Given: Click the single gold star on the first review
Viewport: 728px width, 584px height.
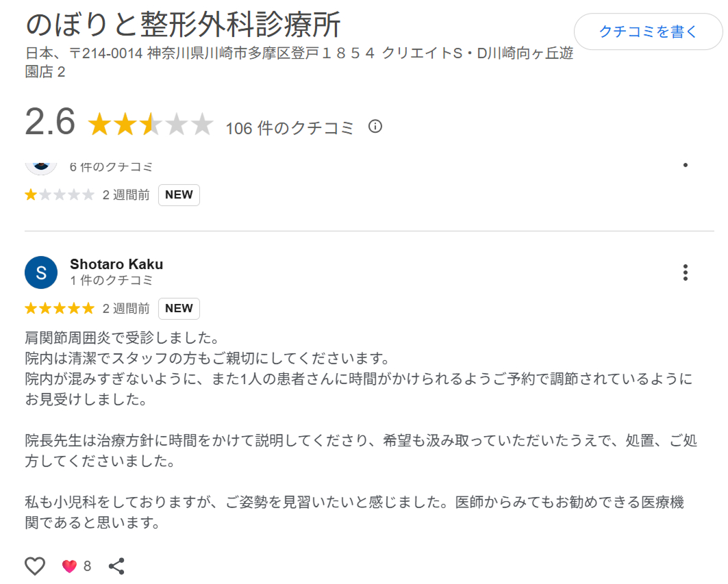Looking at the screenshot, I should 30,194.
